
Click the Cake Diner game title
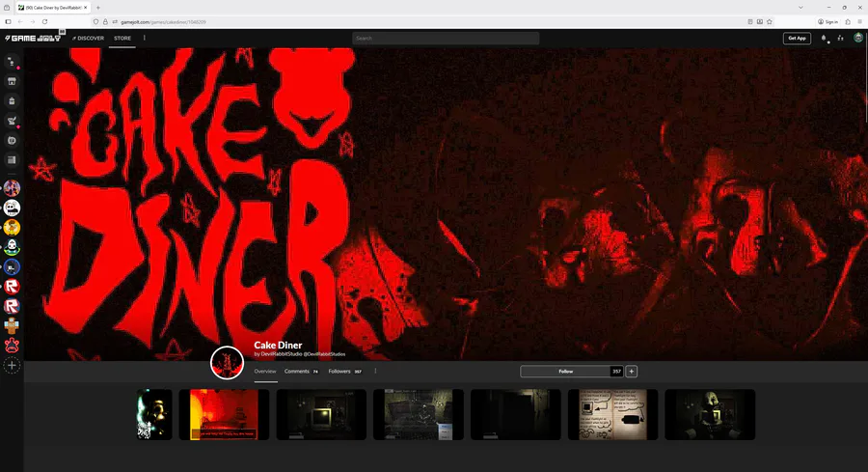(278, 346)
